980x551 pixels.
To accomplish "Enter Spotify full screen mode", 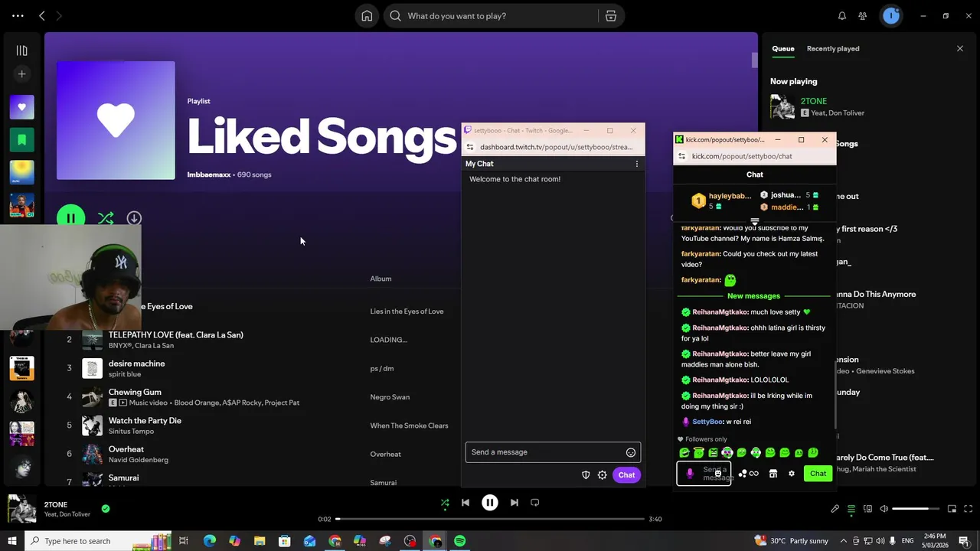I will 969,509.
